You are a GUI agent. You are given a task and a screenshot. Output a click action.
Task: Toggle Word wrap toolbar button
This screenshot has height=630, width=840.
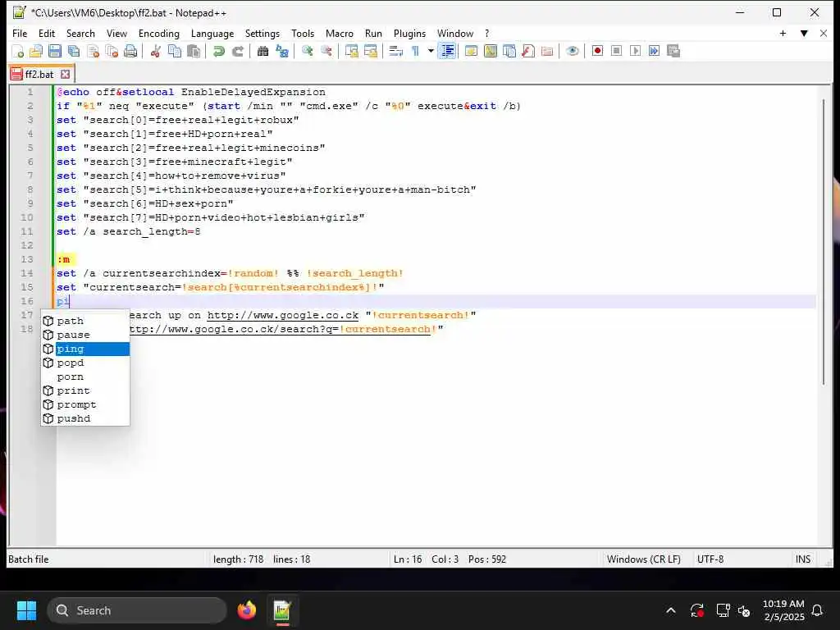(x=395, y=52)
